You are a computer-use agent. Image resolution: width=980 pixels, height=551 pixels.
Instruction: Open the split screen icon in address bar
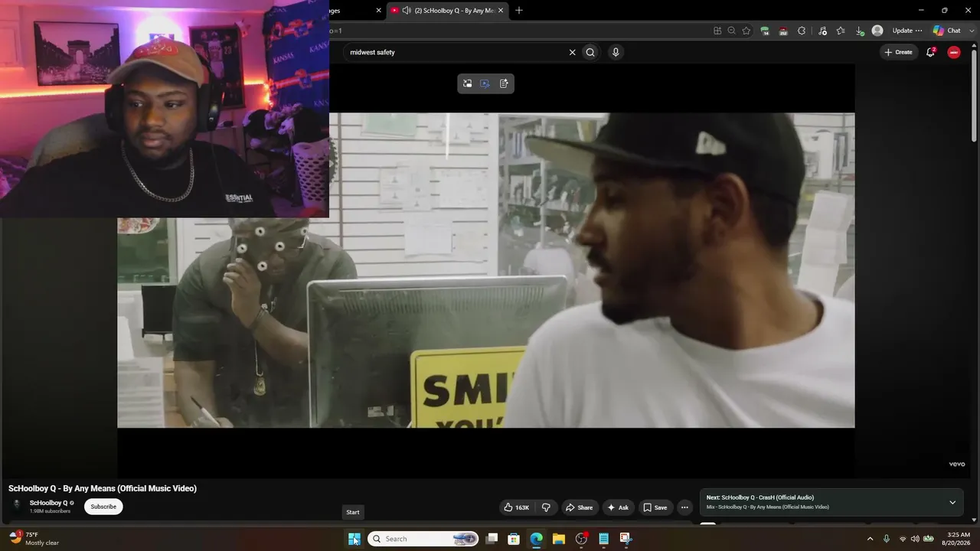click(717, 31)
